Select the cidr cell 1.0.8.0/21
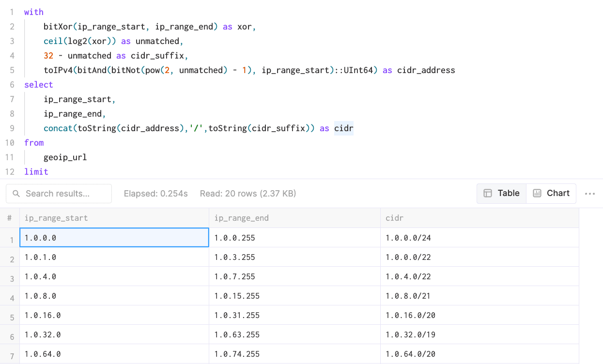This screenshot has height=364, width=603. (x=408, y=296)
